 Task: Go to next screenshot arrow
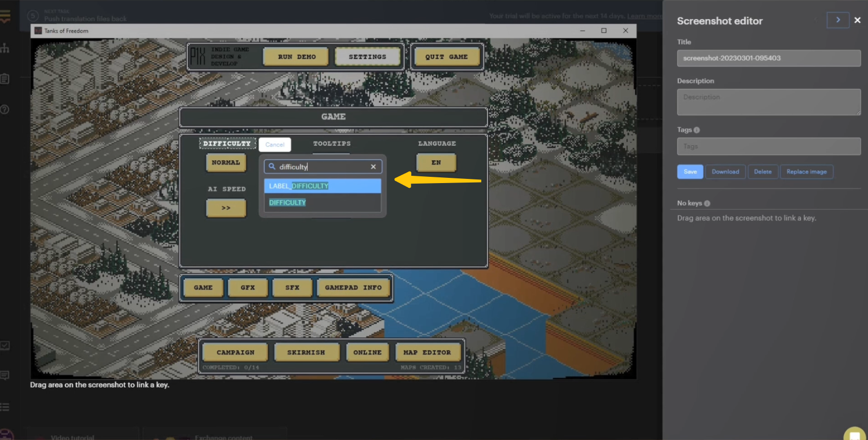tap(838, 20)
